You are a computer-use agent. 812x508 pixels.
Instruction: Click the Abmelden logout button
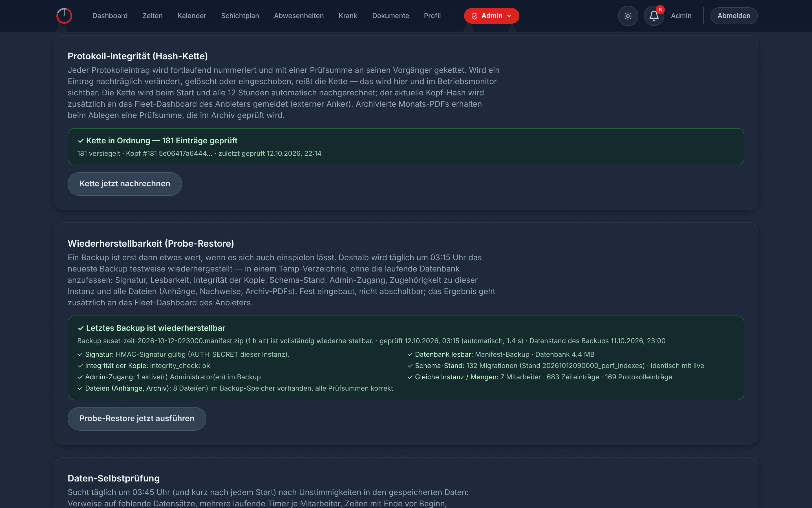click(x=734, y=16)
